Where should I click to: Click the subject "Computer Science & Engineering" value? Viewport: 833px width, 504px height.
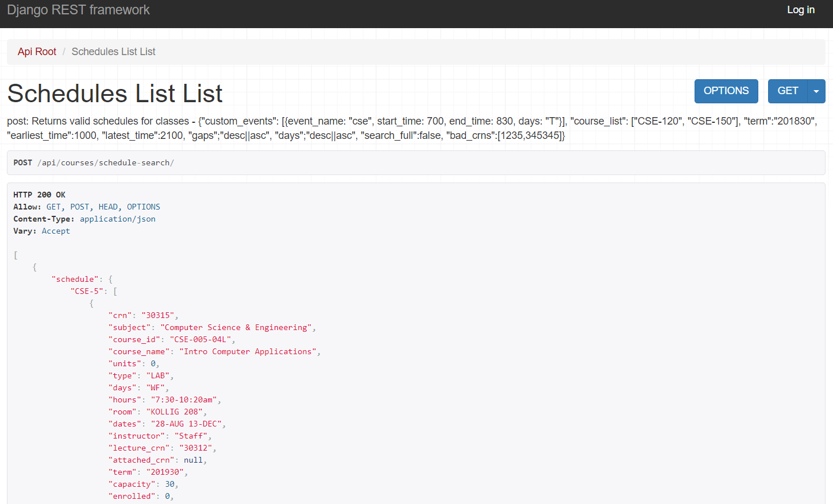pos(236,328)
